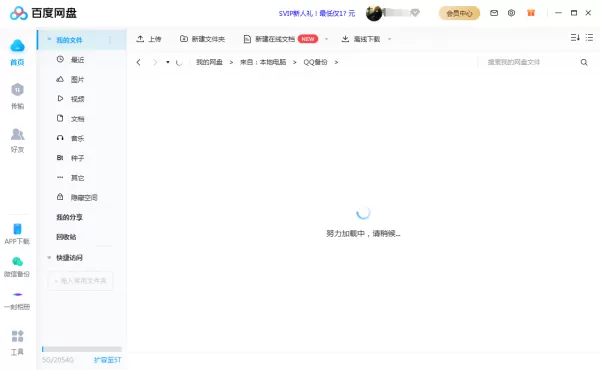Click 新建文件夹 new folder button
Viewport: 600px width, 370px height.
202,39
